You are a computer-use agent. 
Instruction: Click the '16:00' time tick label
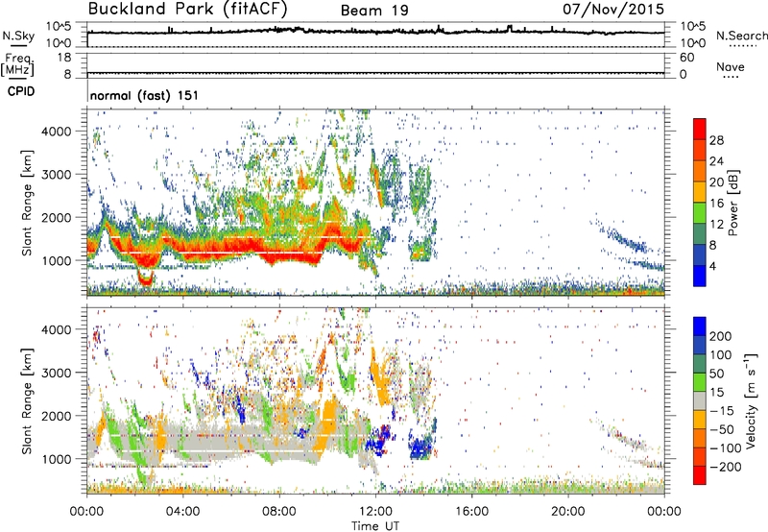[471, 512]
